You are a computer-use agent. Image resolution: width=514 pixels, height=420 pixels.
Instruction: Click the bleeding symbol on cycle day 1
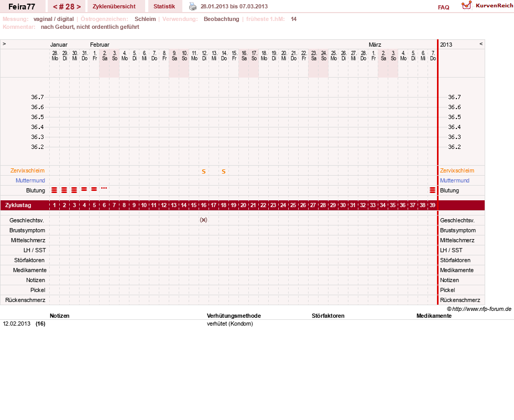[x=54, y=190]
